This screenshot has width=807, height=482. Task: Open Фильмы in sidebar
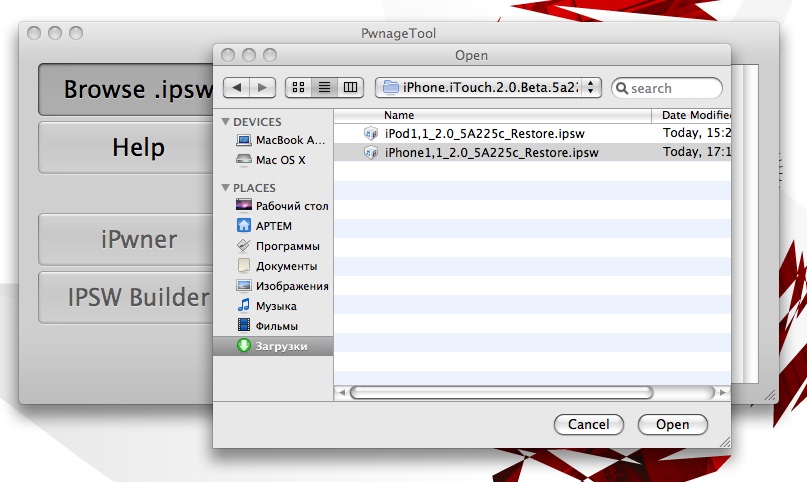click(273, 326)
